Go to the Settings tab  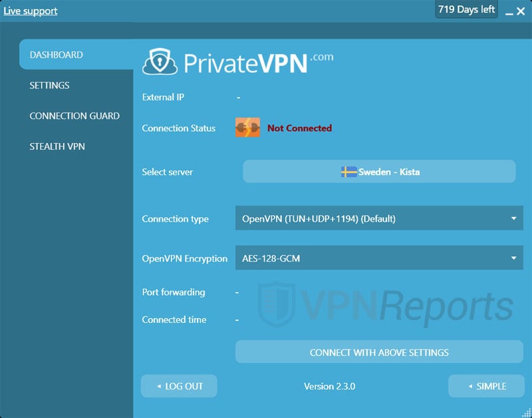pyautogui.click(x=49, y=85)
